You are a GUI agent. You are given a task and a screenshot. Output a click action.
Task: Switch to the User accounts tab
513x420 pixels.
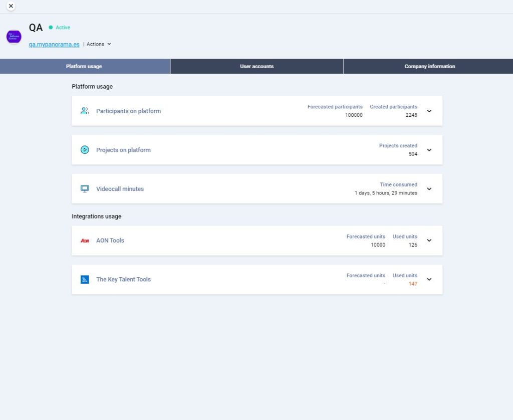point(256,66)
